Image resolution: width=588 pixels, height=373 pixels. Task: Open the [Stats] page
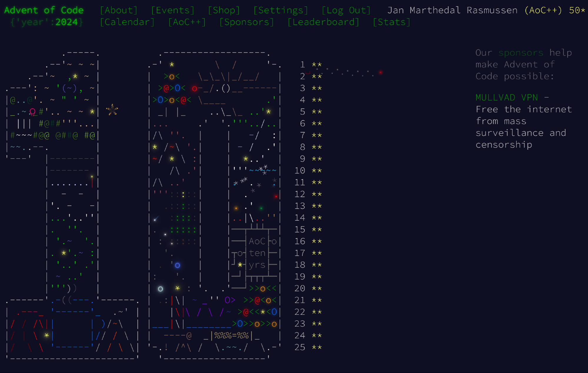coord(391,22)
